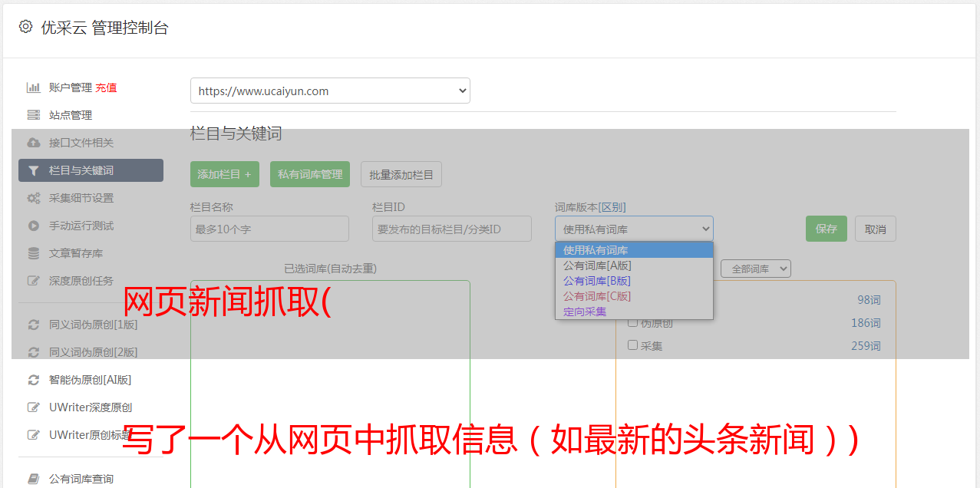The image size is (980, 488).
Task: Click the cloud upload icon for 接口文件相关
Action: coord(34,143)
